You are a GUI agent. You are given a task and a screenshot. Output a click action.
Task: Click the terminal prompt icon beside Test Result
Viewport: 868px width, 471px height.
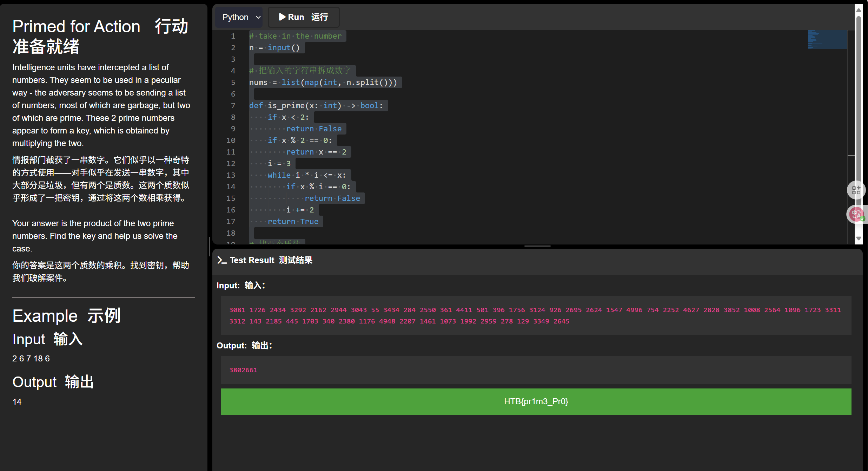click(x=222, y=260)
